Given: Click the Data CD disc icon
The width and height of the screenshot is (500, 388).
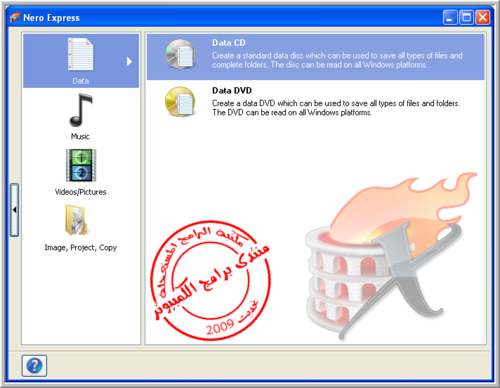Looking at the screenshot, I should pos(180,54).
